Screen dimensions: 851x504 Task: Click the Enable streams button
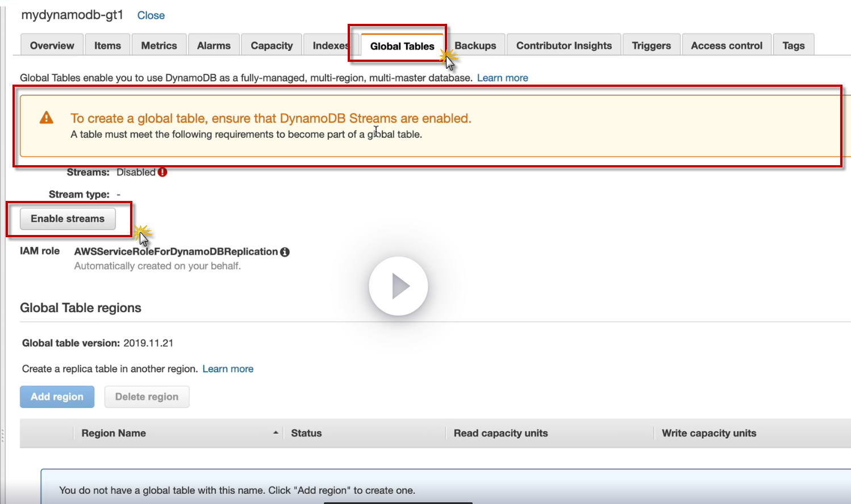click(68, 219)
